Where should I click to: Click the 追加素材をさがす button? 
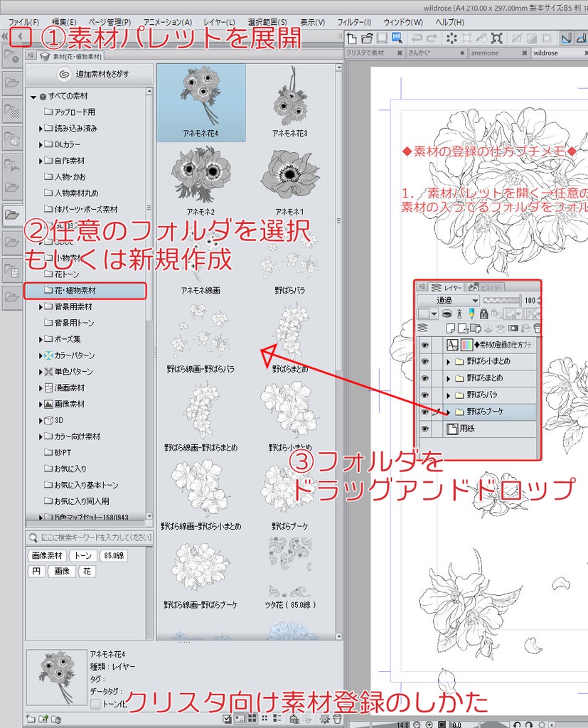(88, 75)
